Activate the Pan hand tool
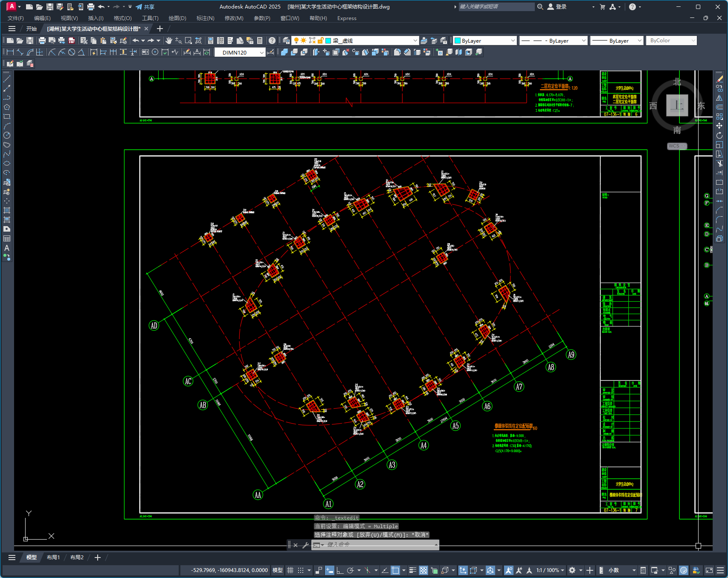The height and width of the screenshot is (578, 728). point(169,41)
